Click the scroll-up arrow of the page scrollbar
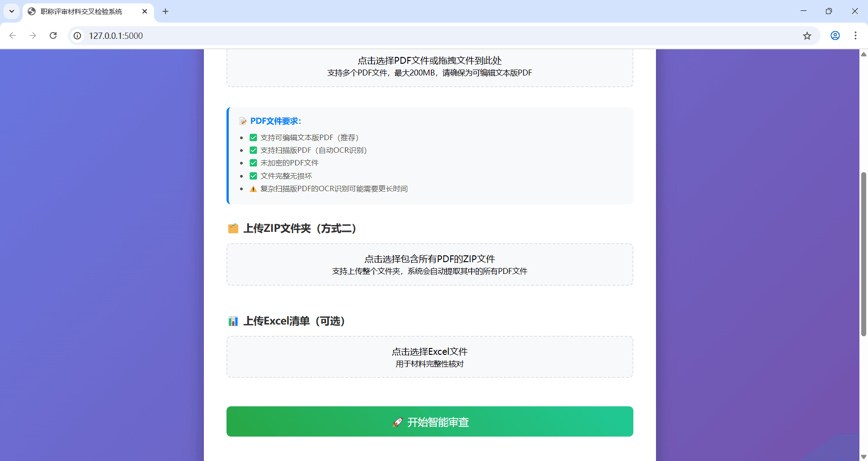The width and height of the screenshot is (868, 461). tap(863, 54)
